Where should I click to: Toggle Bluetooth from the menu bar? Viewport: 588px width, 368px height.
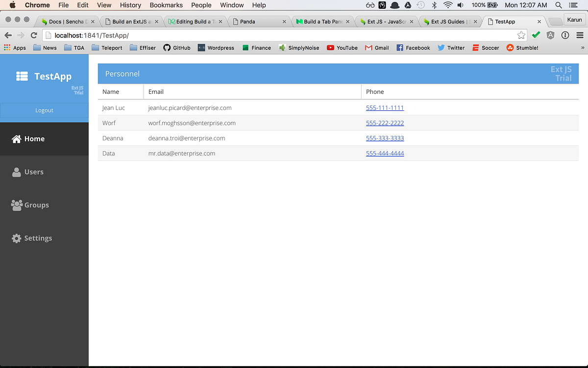[434, 5]
